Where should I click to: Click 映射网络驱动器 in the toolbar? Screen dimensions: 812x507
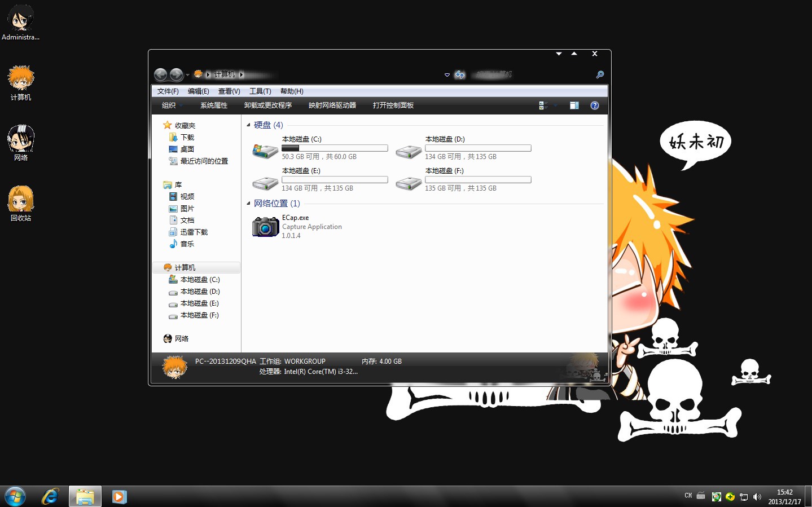tap(332, 105)
